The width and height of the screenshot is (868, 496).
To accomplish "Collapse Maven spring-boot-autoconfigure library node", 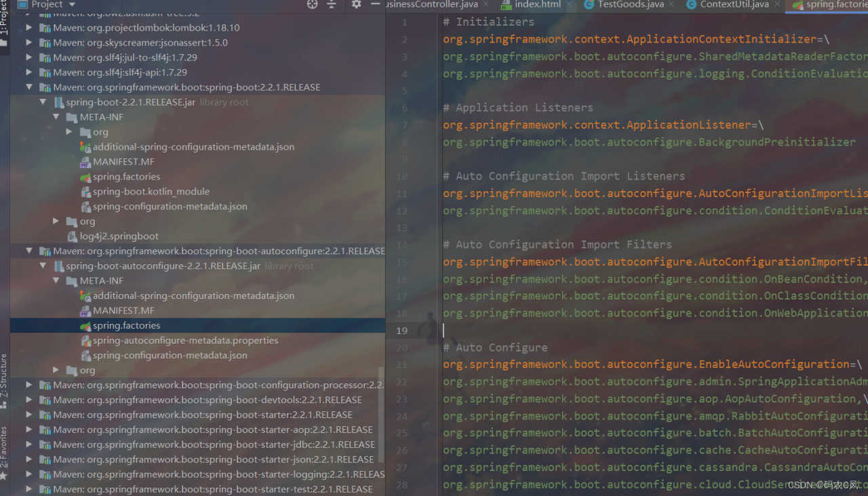I will coord(29,251).
